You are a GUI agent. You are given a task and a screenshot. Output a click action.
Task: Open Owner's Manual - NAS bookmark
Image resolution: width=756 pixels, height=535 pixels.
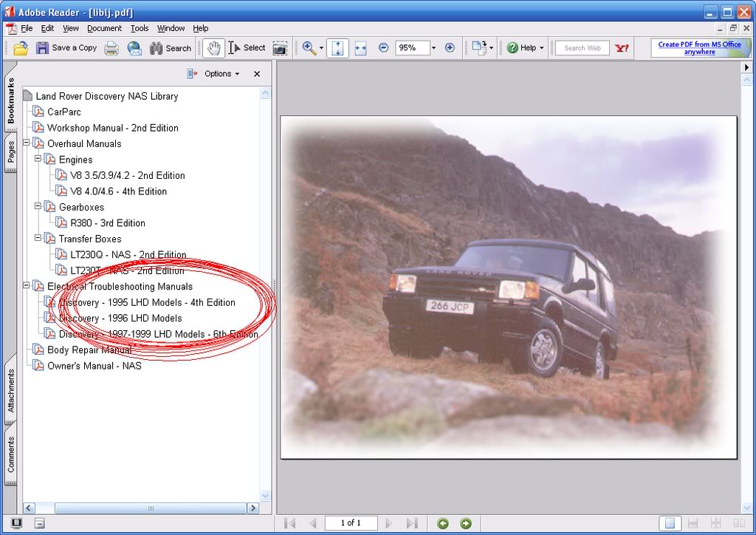pyautogui.click(x=94, y=366)
